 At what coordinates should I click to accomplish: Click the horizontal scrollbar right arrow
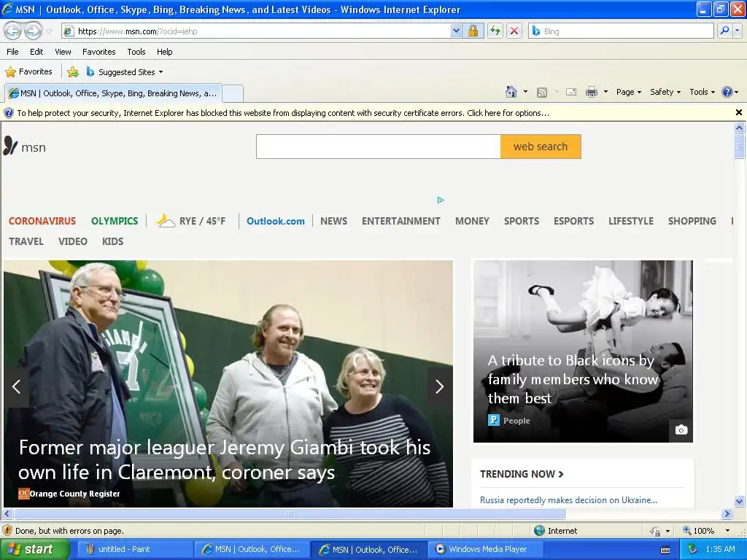(x=727, y=514)
